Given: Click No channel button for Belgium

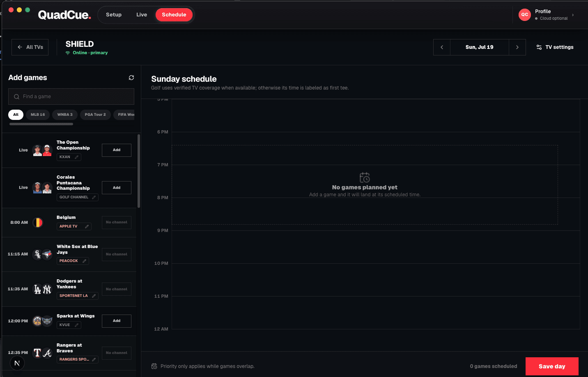Looking at the screenshot, I should point(117,223).
